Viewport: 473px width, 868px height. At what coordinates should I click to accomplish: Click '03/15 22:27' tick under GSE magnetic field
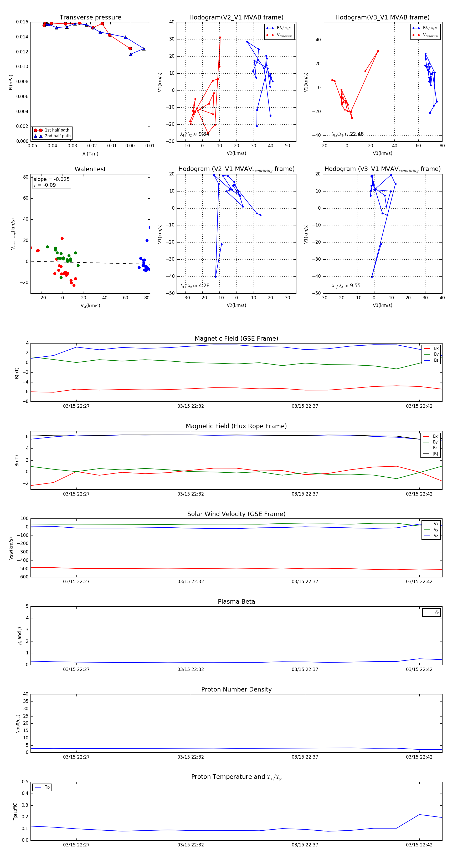76,406
